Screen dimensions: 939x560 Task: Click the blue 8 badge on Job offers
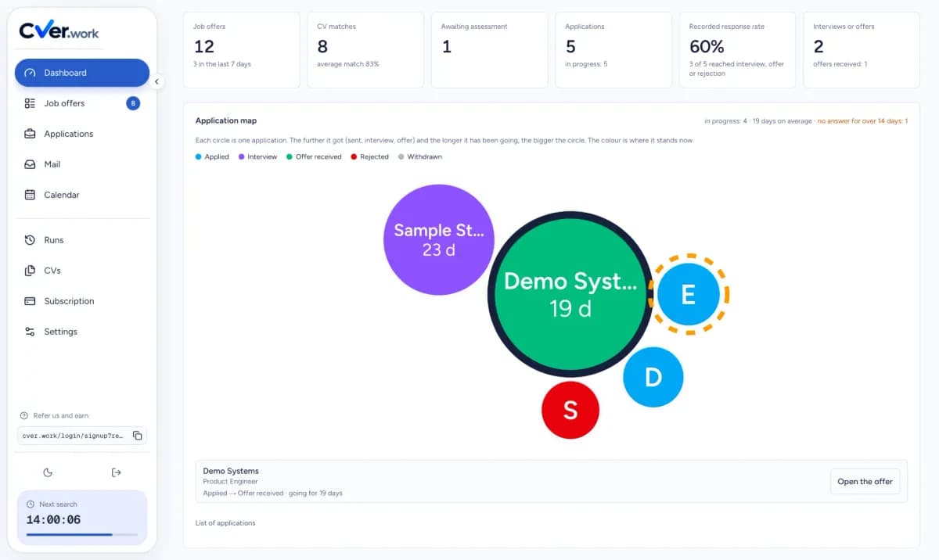pos(133,103)
